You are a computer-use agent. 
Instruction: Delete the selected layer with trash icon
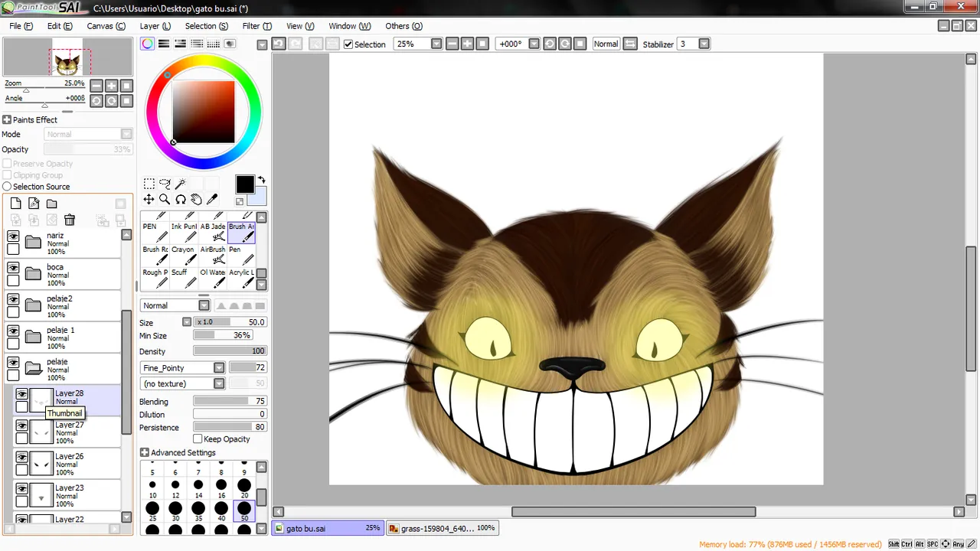point(70,220)
